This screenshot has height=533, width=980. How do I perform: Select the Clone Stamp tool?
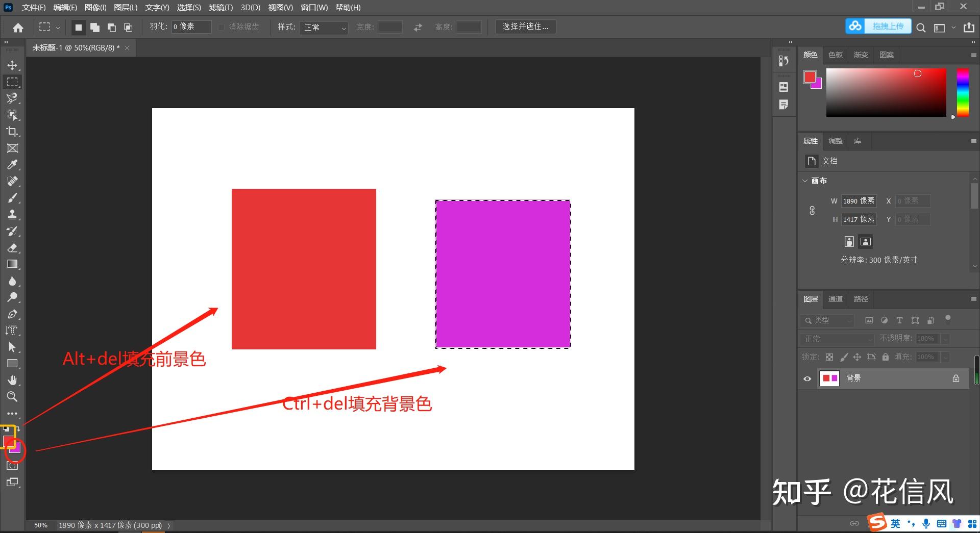pos(12,215)
